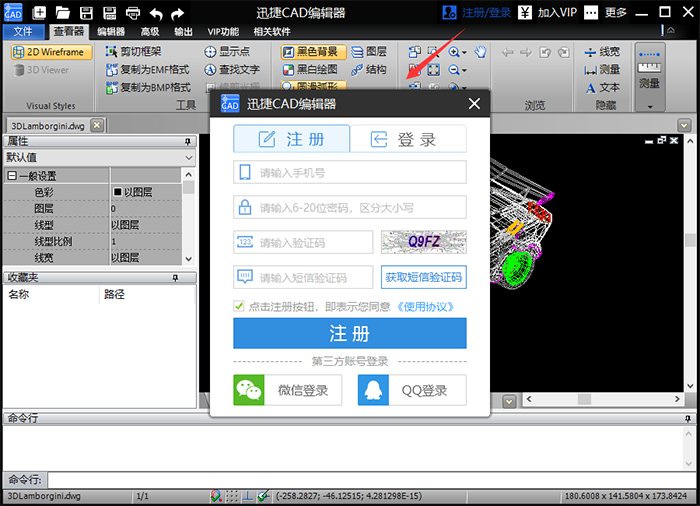Viewport: 700px width, 506px height.
Task: Click the phone number input field
Action: point(350,172)
